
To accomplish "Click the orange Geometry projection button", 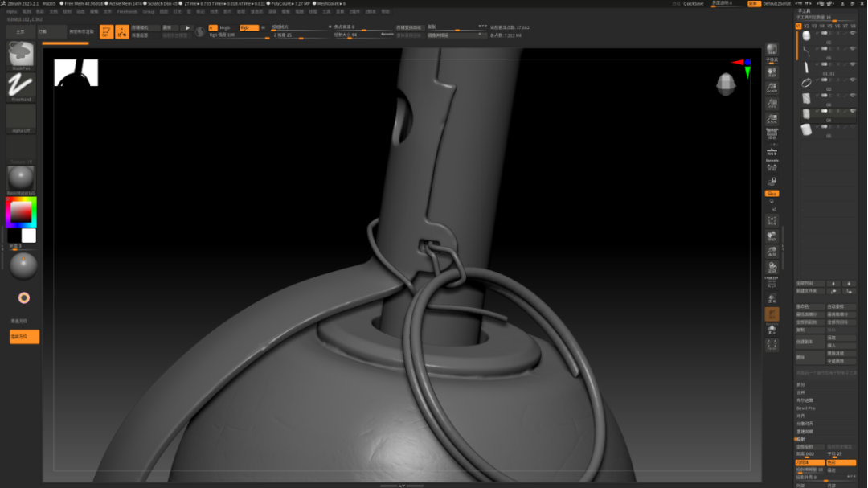I will [809, 462].
